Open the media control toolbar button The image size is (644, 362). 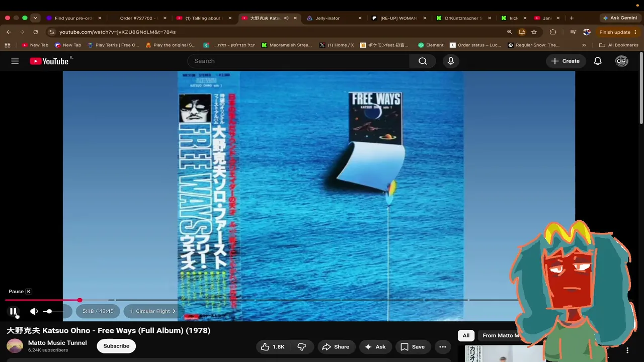tap(573, 32)
